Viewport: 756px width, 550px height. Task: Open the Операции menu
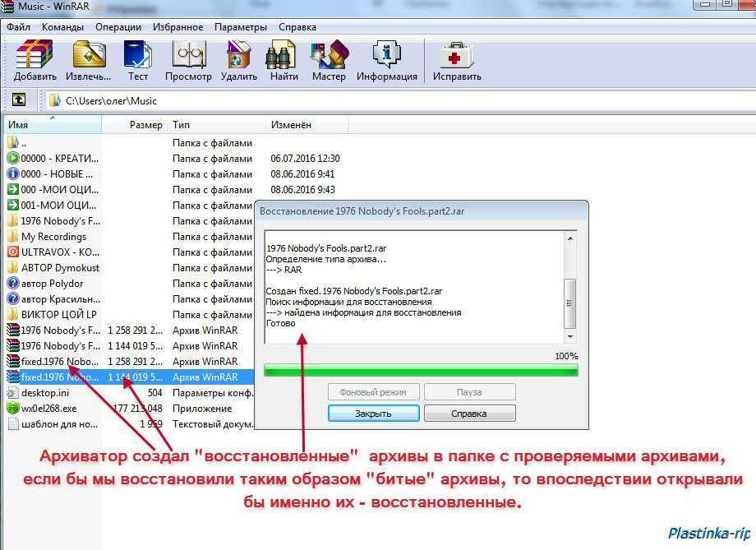(x=118, y=27)
